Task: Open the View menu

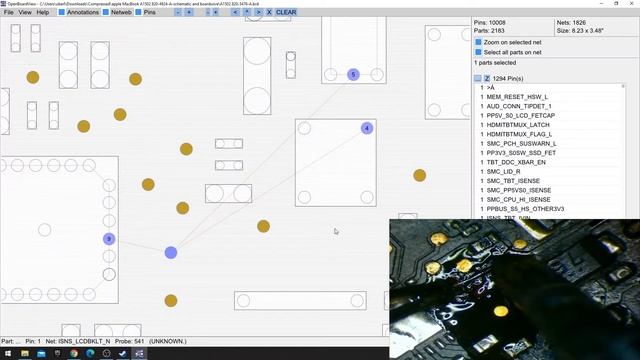Action: tap(25, 12)
